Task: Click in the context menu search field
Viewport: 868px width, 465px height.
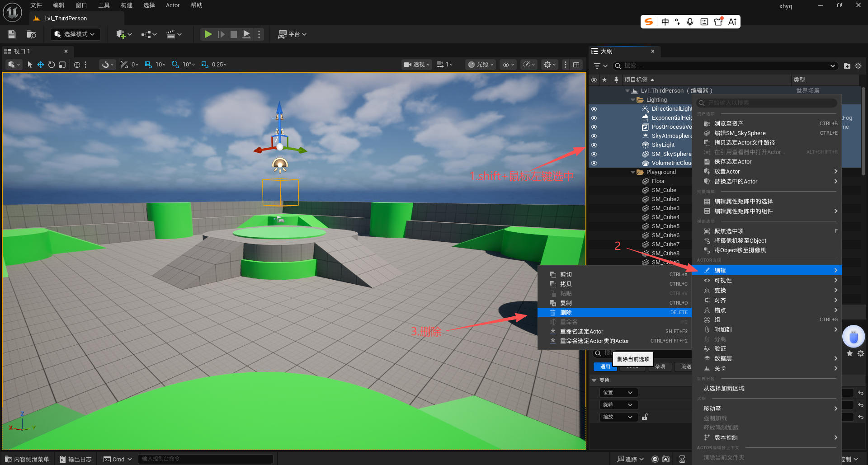Action: coord(767,103)
